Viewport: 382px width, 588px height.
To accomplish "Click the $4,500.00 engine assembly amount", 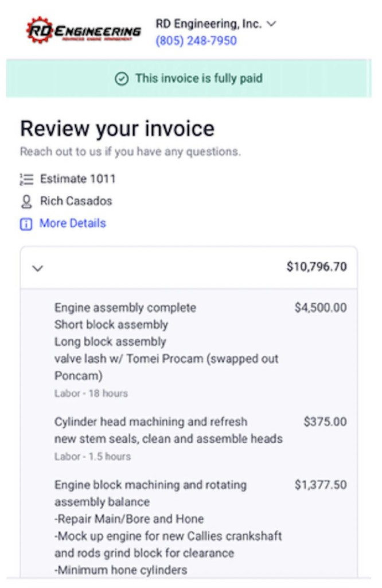I will [321, 308].
